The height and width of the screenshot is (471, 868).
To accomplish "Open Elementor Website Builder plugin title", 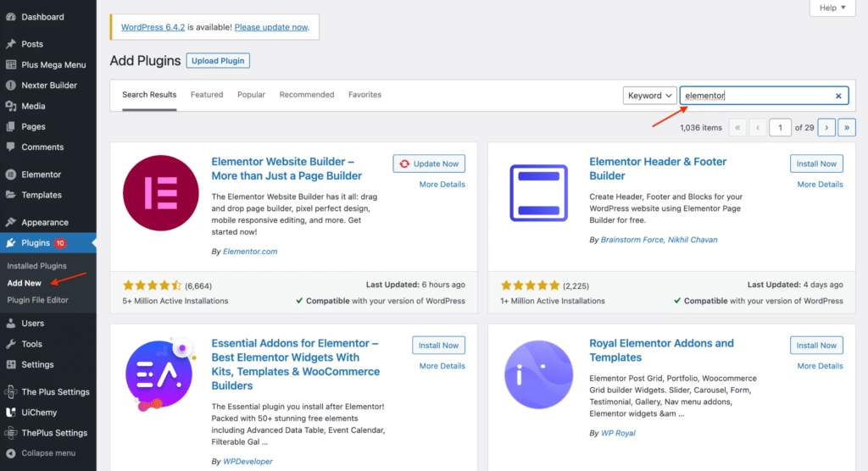I will click(287, 169).
